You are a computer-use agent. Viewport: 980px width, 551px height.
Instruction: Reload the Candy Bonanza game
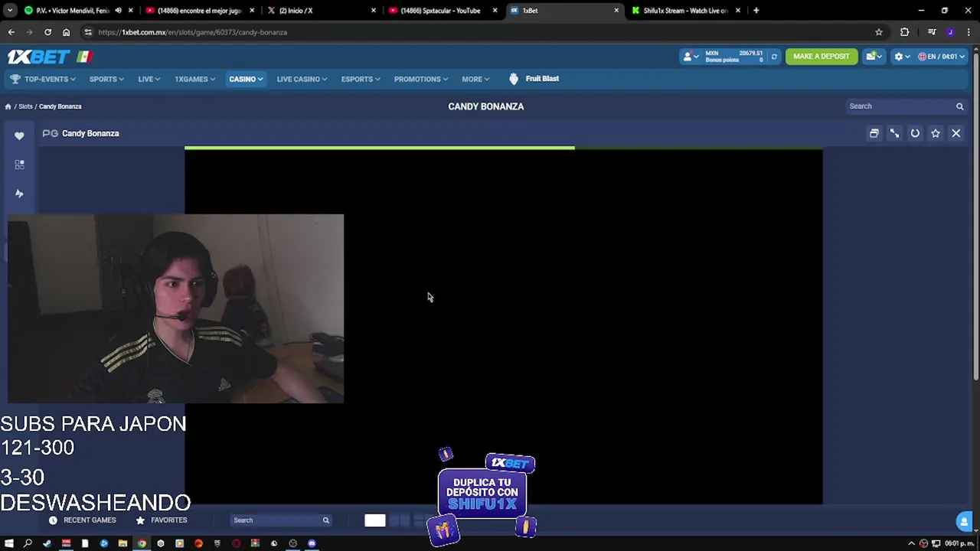coord(915,133)
